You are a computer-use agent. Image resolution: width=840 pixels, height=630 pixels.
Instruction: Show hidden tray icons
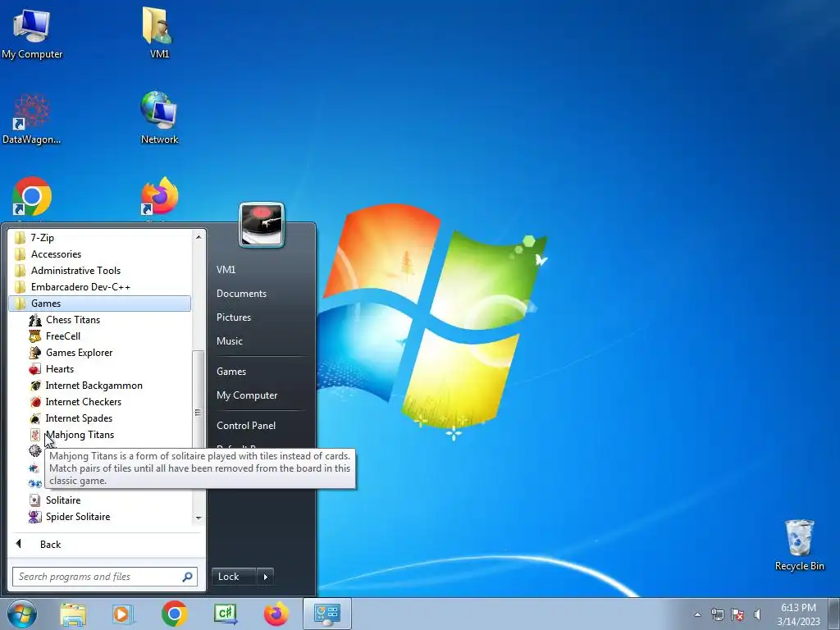click(697, 614)
